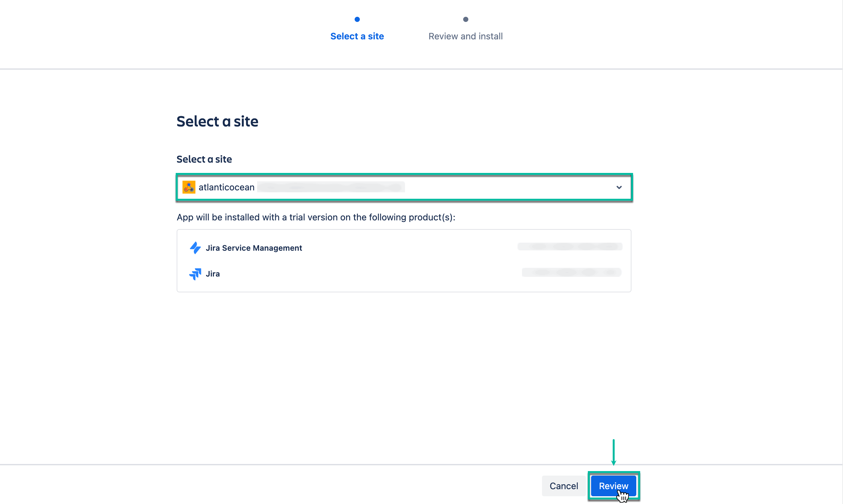The width and height of the screenshot is (843, 504).
Task: Click the dark step dot above Review and install
Action: (465, 19)
